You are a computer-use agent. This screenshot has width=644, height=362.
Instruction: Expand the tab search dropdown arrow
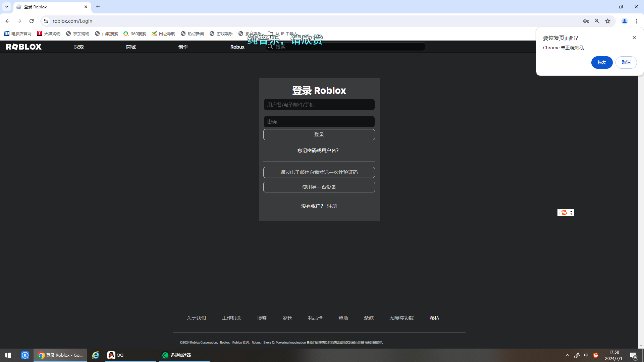(7, 7)
